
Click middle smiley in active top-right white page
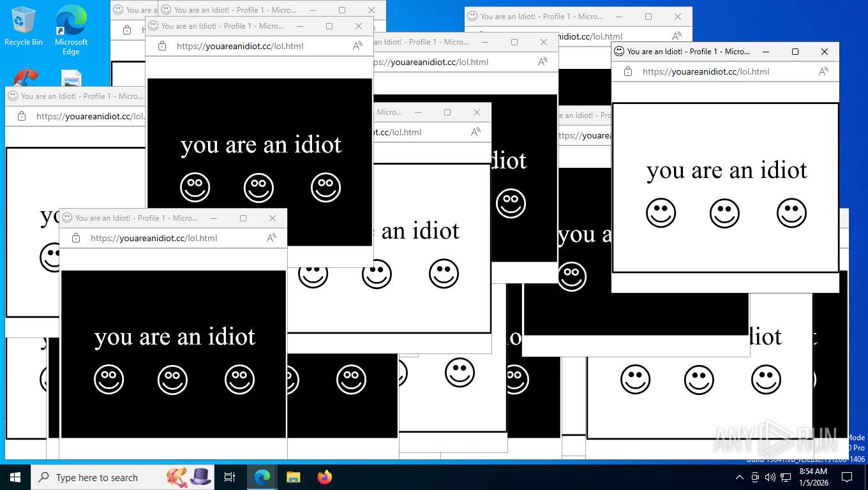pyautogui.click(x=724, y=213)
